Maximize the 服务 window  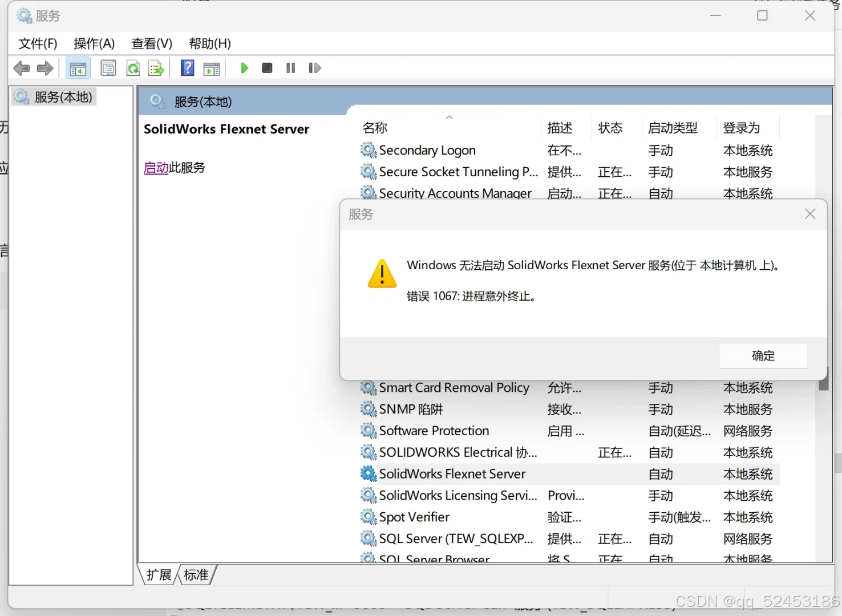(x=762, y=16)
